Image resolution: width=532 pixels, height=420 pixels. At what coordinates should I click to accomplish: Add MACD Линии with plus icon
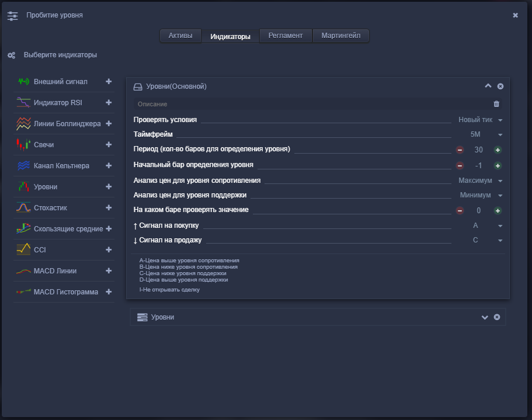coord(109,270)
